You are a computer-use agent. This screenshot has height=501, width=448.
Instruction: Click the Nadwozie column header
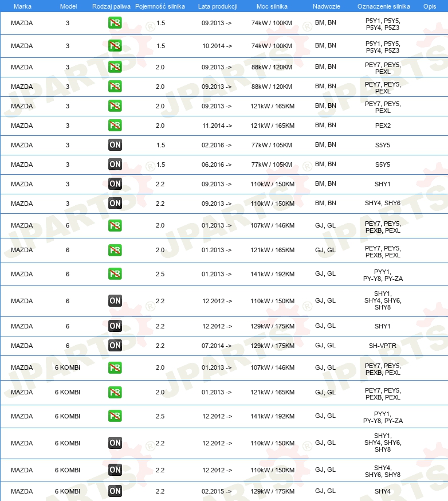[x=327, y=6]
